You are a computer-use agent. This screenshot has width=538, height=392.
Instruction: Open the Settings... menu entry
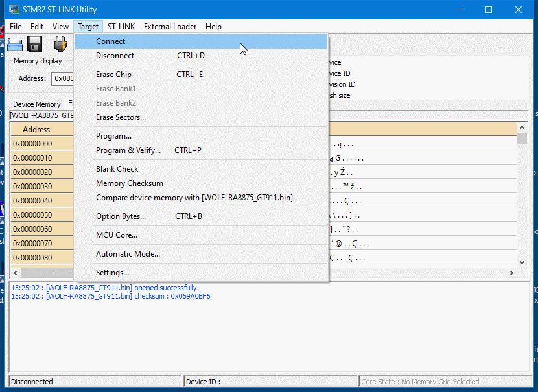[x=112, y=273]
